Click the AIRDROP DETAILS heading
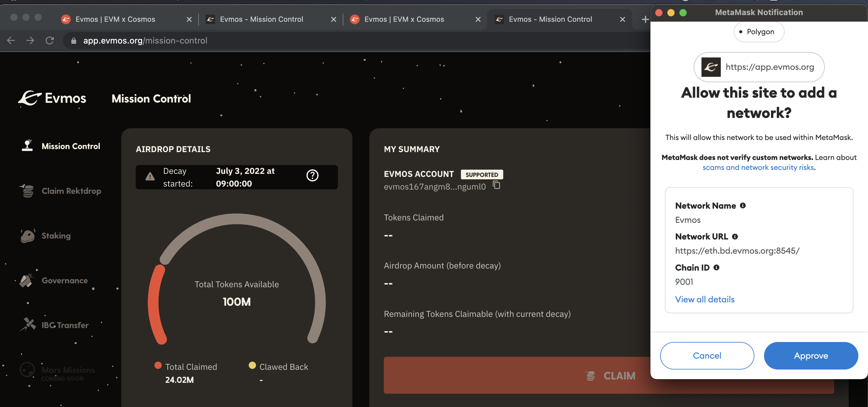The height and width of the screenshot is (407, 868). click(x=173, y=149)
